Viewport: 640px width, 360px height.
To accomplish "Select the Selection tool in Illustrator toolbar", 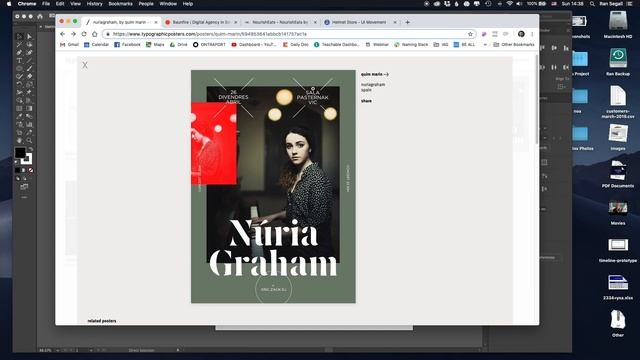I will (x=19, y=36).
